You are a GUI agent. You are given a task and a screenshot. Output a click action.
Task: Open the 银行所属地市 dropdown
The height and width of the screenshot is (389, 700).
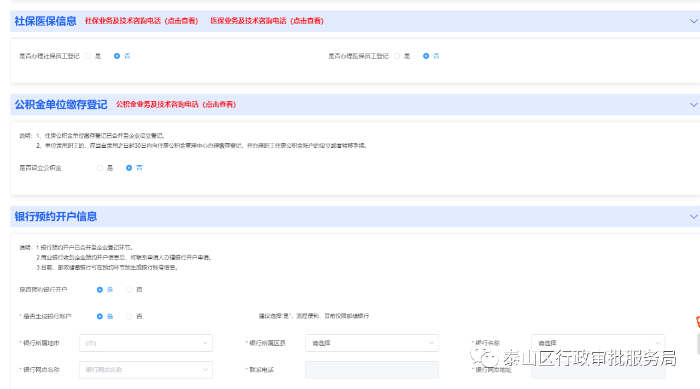(x=146, y=343)
